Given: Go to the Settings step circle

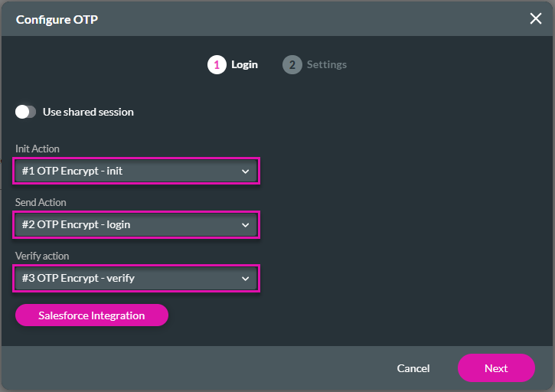Looking at the screenshot, I should click(292, 65).
